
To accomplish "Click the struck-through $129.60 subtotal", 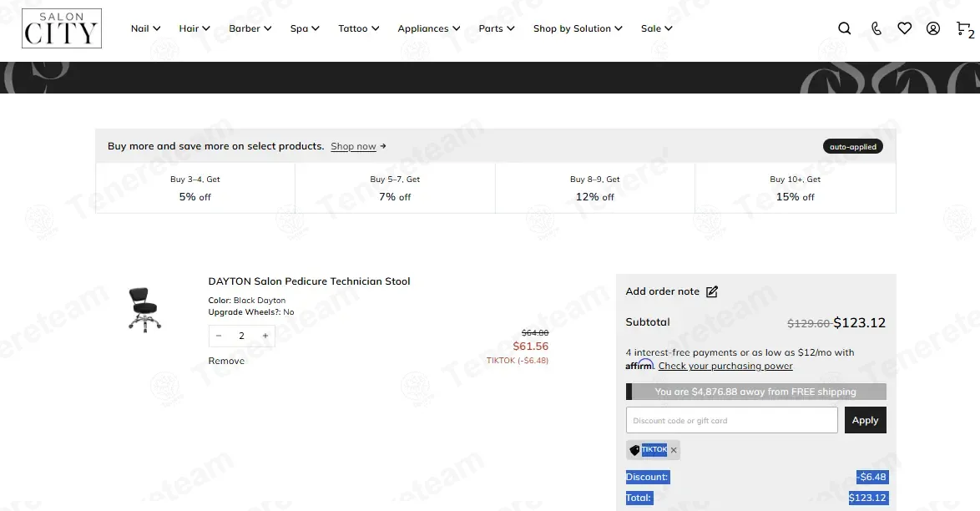I will pos(809,323).
